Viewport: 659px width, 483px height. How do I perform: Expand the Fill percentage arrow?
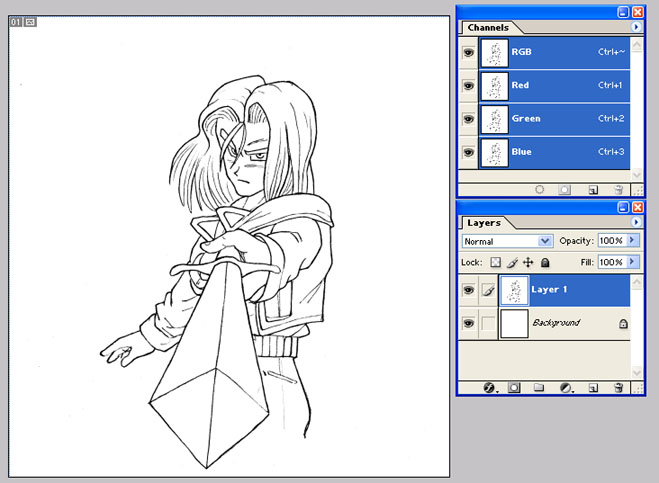click(632, 262)
